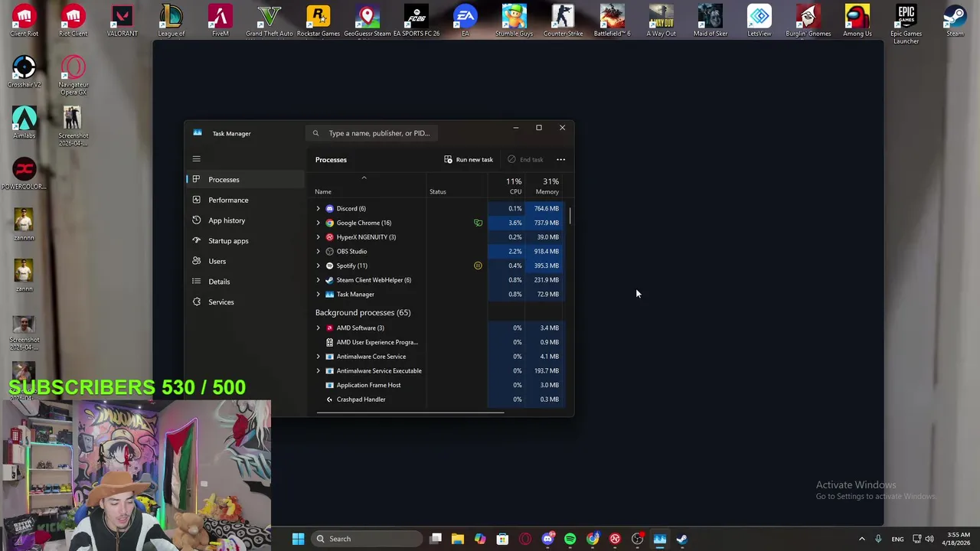
Task: Click the vertical scrollbar thumb in process list
Action: pyautogui.click(x=570, y=215)
